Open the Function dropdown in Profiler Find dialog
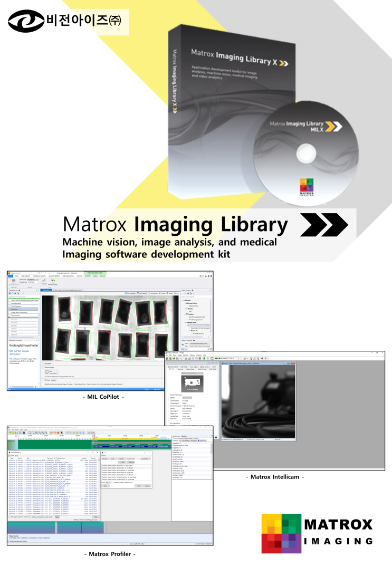The height and width of the screenshot is (566, 392). point(106,459)
